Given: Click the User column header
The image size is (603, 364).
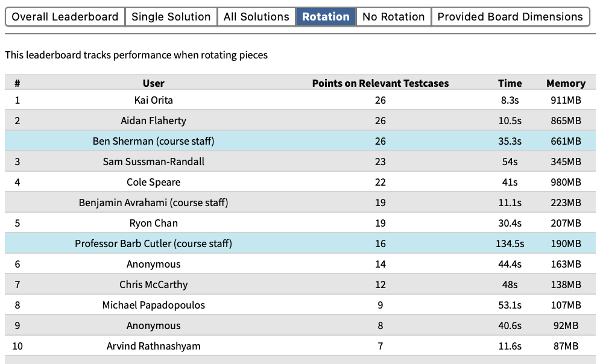Looking at the screenshot, I should 153,83.
